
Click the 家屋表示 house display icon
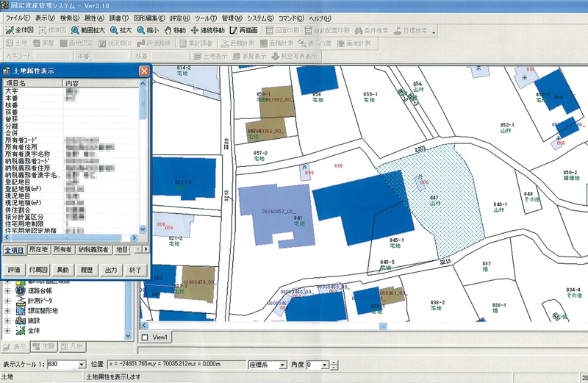click(x=250, y=57)
